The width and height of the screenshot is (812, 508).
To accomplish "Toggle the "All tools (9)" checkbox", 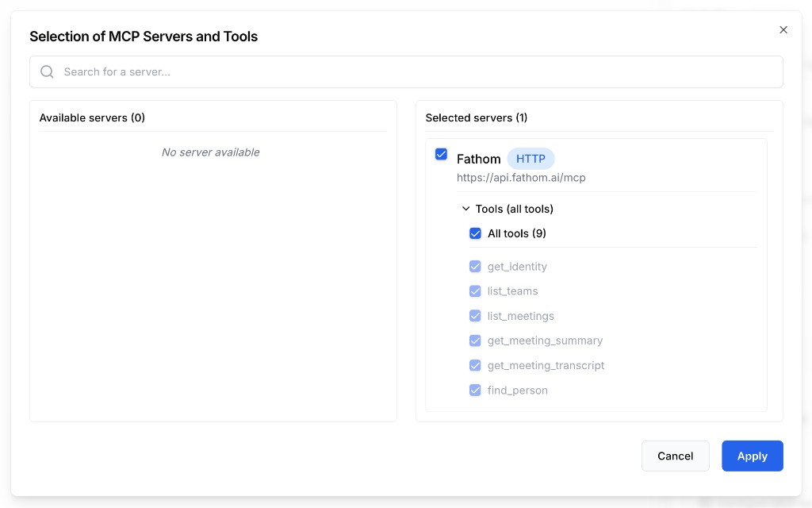I will tap(475, 233).
